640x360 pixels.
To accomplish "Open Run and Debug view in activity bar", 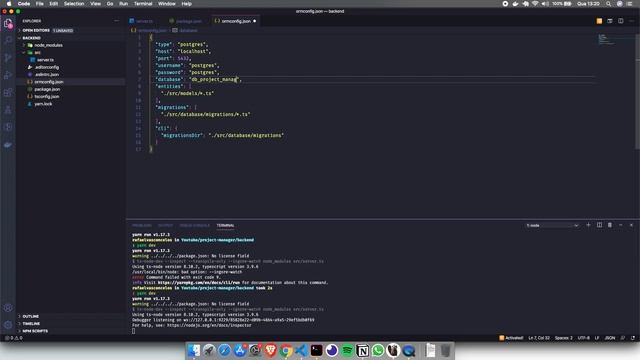I will click(x=8, y=75).
